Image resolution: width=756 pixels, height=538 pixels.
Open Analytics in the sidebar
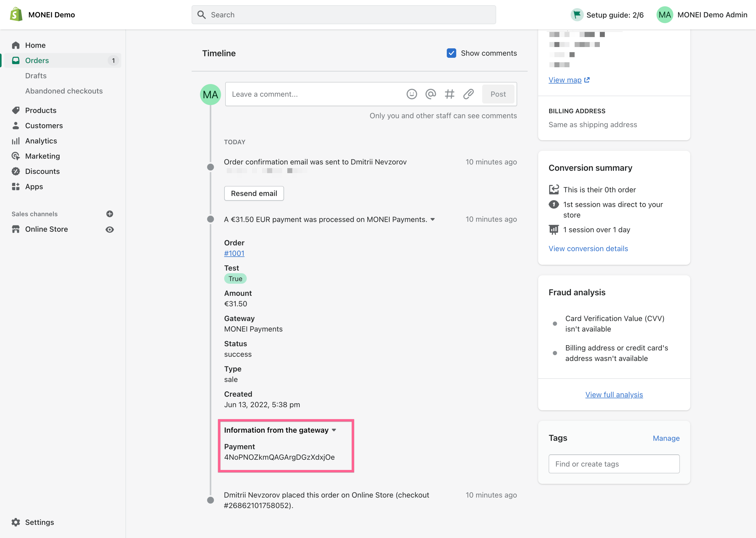[x=41, y=141]
